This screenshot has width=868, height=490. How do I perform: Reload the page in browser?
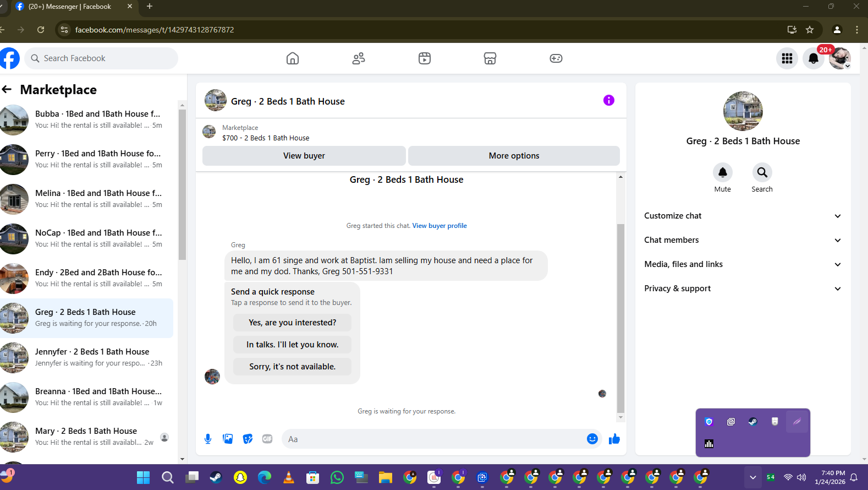point(41,30)
